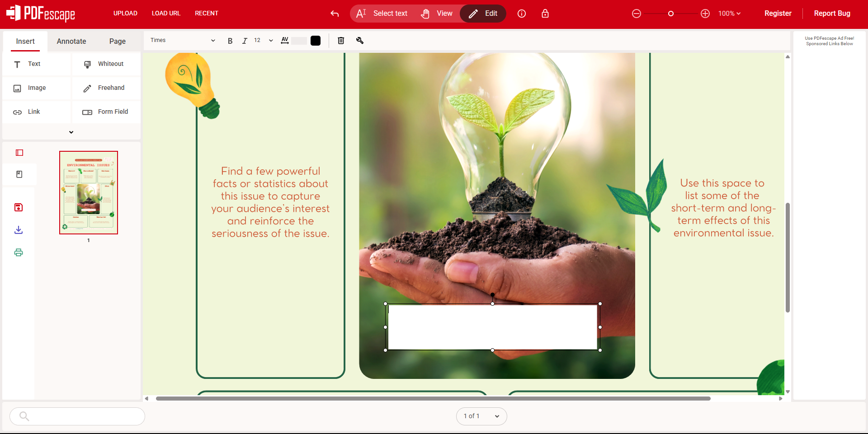Save the document with floppy icon
868x434 pixels.
pos(19,207)
